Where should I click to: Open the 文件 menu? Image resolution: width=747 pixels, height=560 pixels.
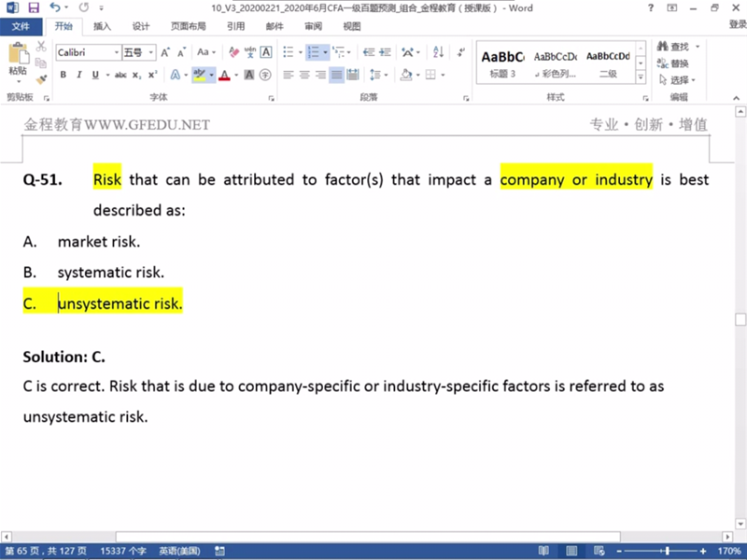tap(21, 27)
